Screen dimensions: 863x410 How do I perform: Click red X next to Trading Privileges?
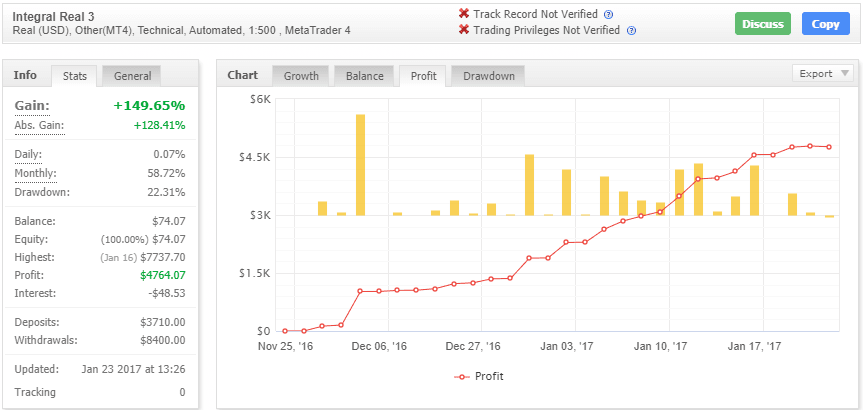pyautogui.click(x=464, y=30)
